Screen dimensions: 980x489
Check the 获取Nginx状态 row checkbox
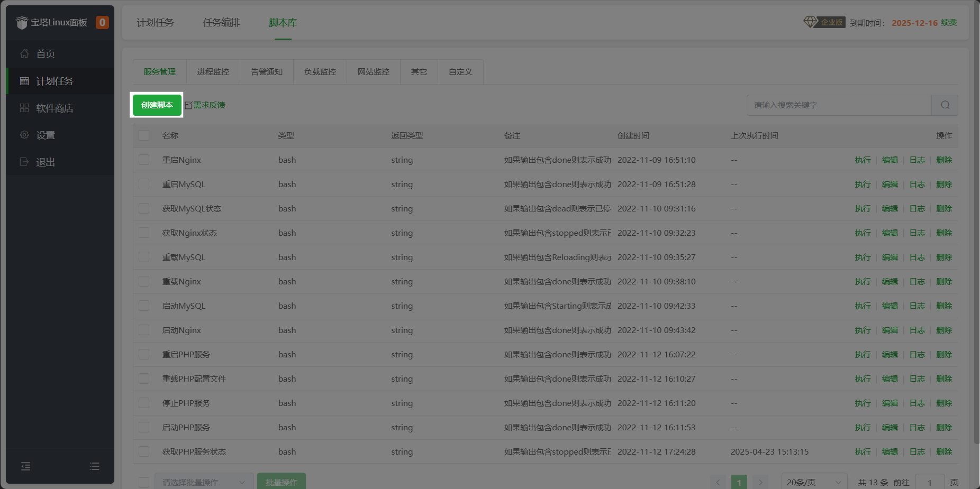(x=144, y=233)
